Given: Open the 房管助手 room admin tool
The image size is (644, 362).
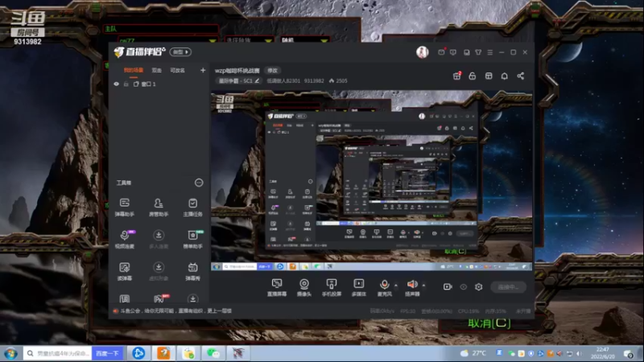Looking at the screenshot, I should click(x=158, y=208).
